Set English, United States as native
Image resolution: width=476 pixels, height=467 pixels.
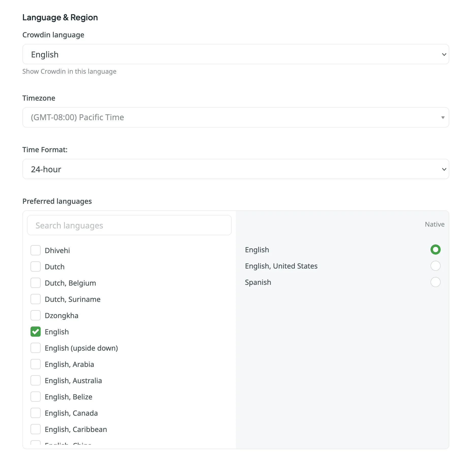click(435, 266)
